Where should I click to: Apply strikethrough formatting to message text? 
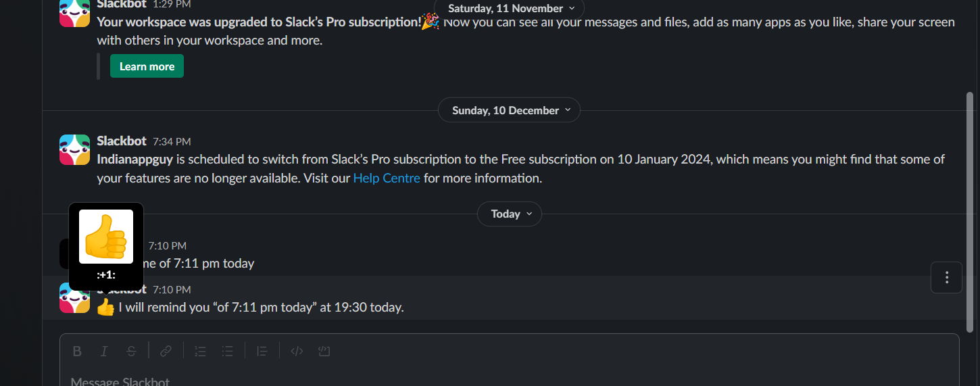[131, 351]
